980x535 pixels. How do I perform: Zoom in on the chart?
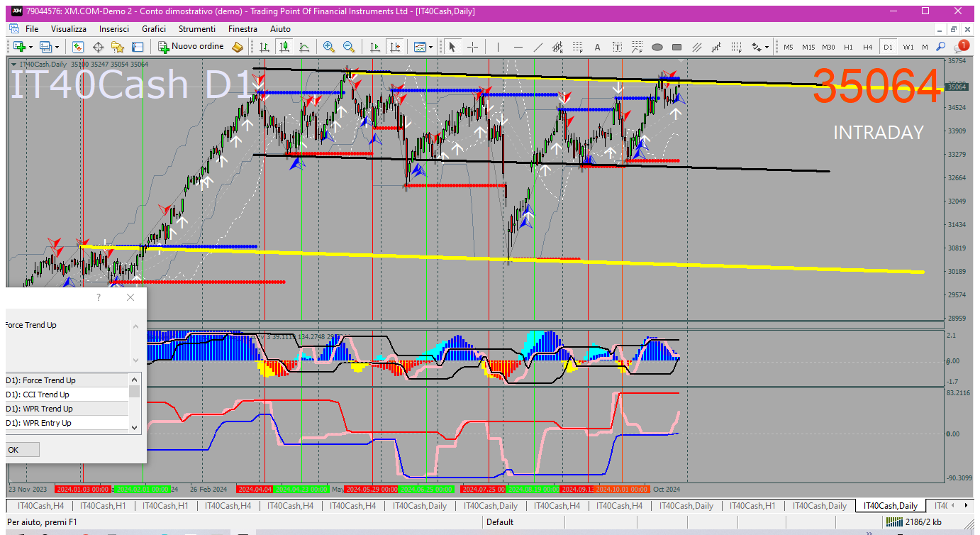(x=328, y=47)
